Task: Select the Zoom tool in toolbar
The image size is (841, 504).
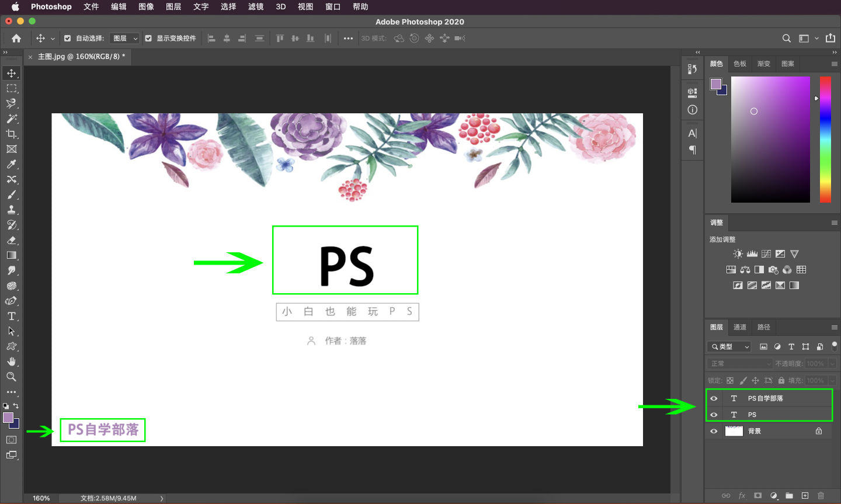Action: point(11,377)
